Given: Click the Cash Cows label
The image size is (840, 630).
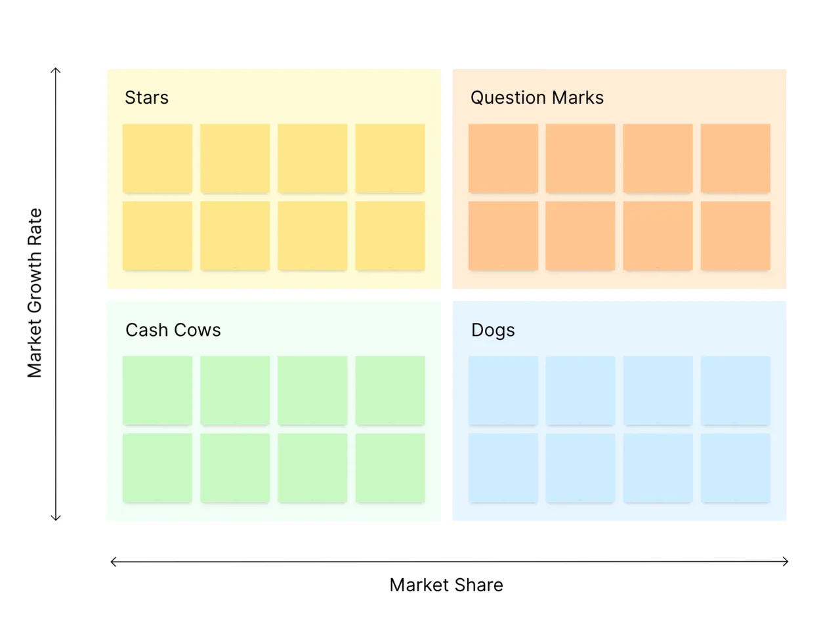Looking at the screenshot, I should coord(173,330).
